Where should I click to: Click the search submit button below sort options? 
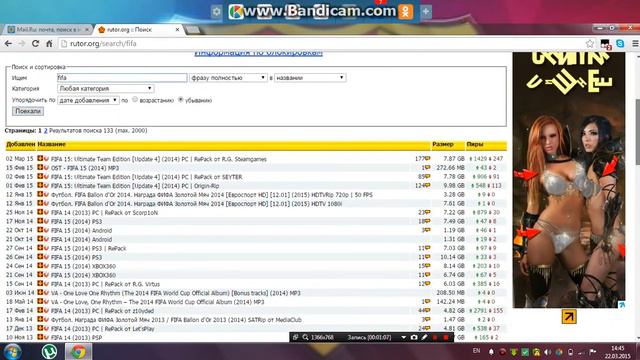click(x=28, y=111)
